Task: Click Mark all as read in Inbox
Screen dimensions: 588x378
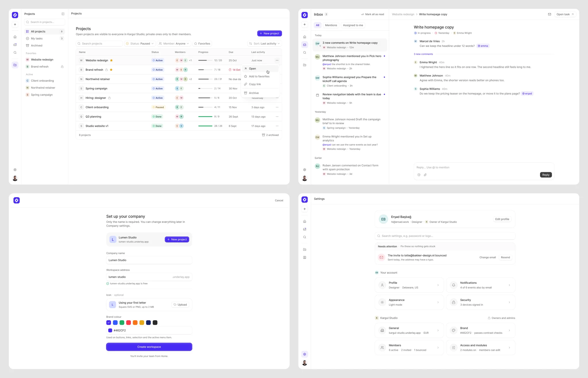Action: (x=372, y=14)
